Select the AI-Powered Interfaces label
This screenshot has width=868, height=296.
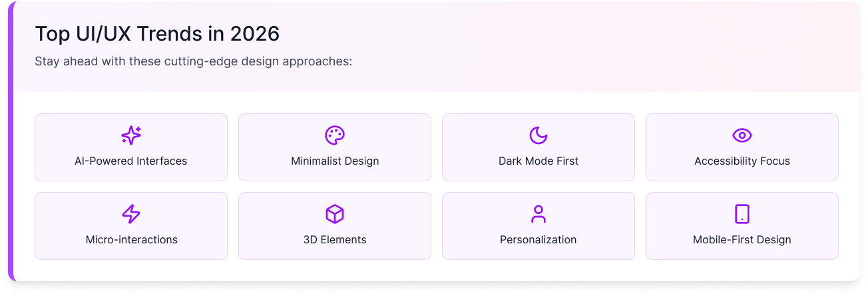tap(131, 161)
